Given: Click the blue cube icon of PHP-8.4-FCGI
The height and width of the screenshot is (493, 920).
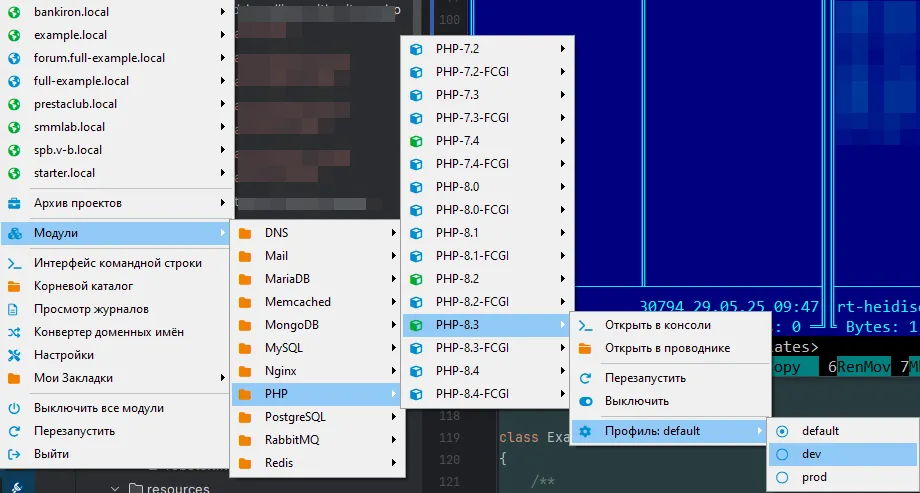Looking at the screenshot, I should click(416, 394).
